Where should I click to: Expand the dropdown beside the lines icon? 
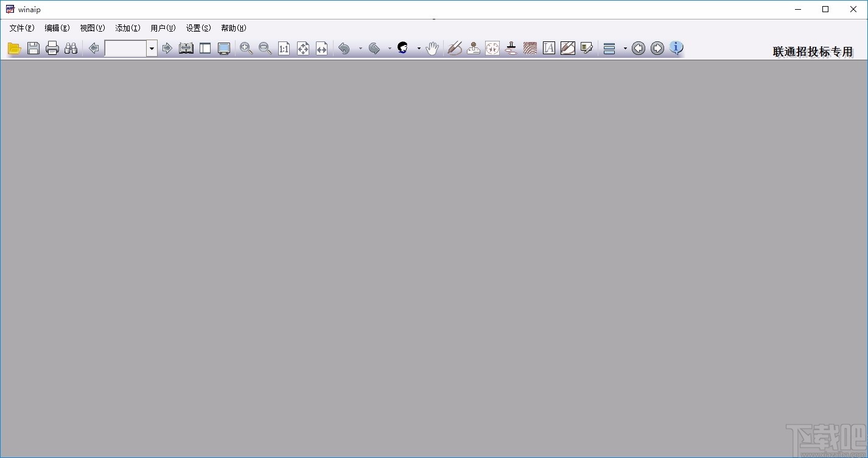pos(625,48)
